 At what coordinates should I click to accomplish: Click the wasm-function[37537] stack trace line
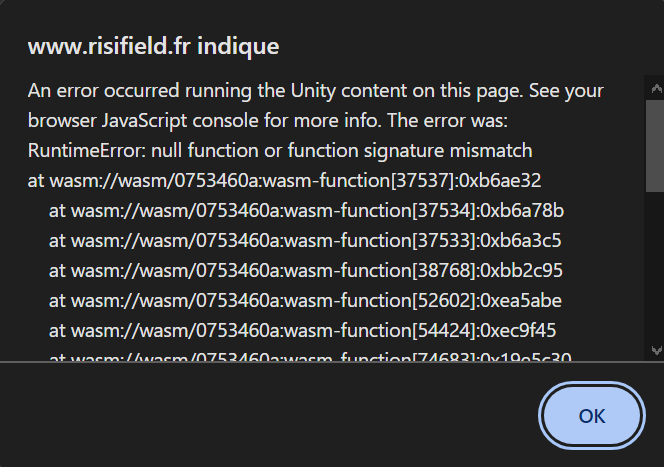coord(284,181)
